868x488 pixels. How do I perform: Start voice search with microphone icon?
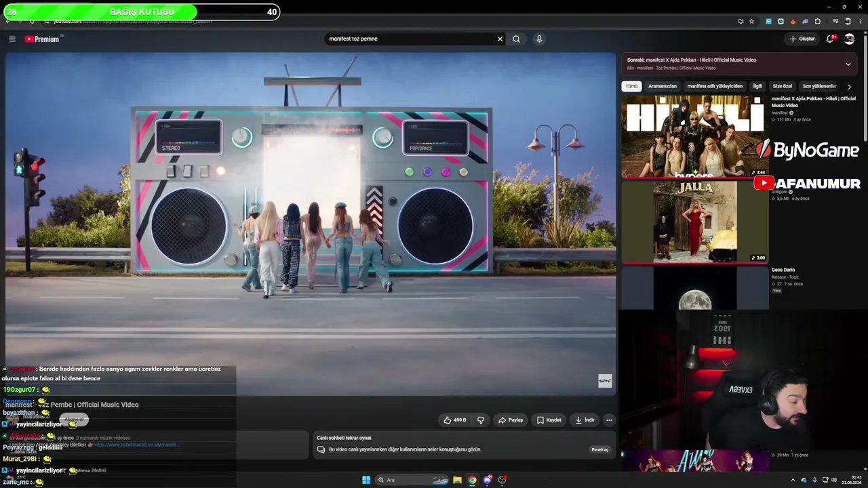tap(539, 39)
